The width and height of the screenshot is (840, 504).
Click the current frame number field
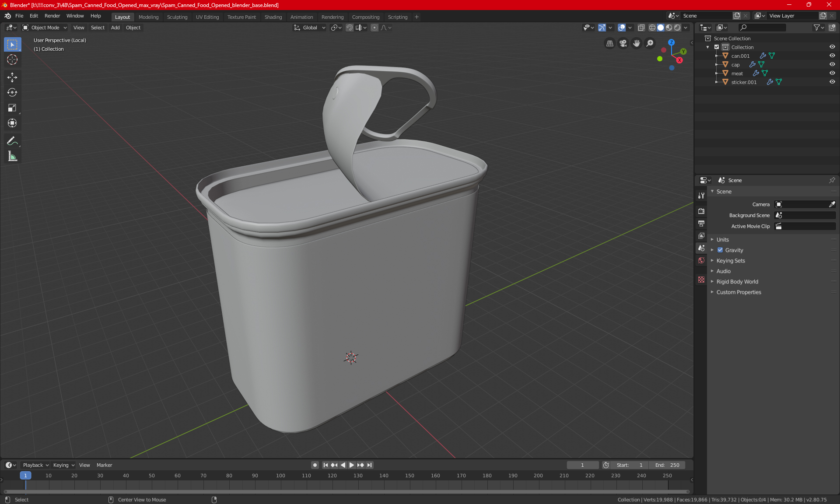583,465
